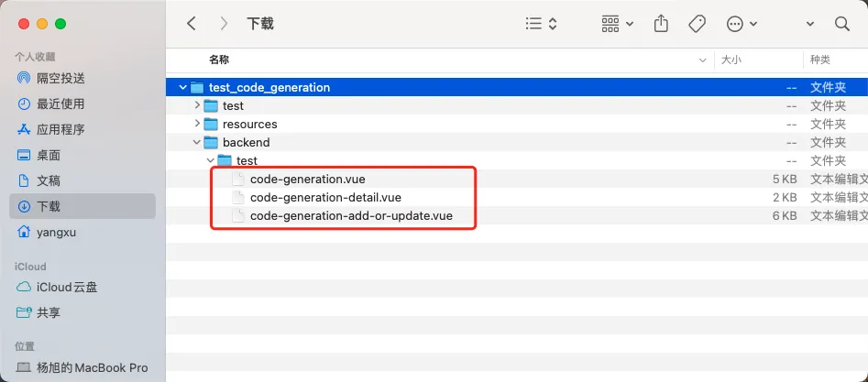Image resolution: width=868 pixels, height=382 pixels.
Task: Sort by the 名称 column header
Action: 219,60
